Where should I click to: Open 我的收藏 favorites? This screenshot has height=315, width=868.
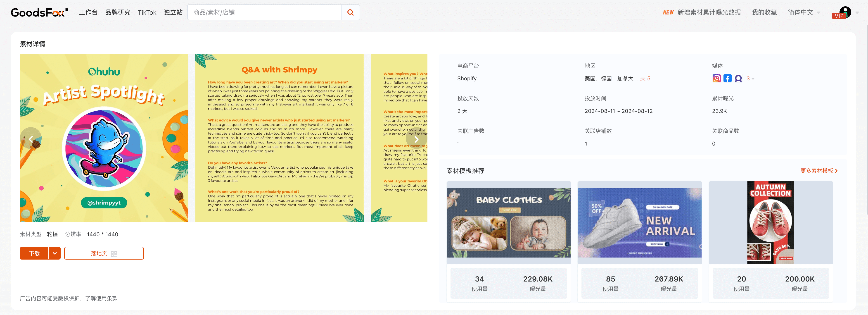tap(764, 12)
